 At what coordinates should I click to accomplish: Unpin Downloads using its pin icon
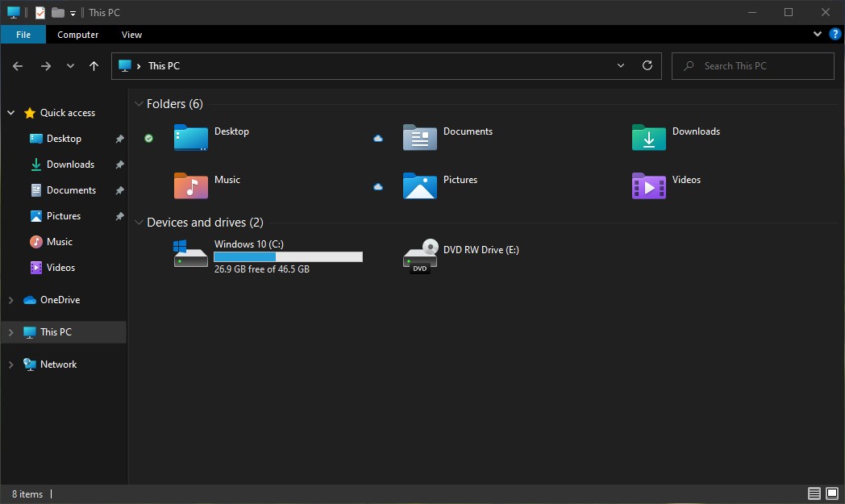pos(119,165)
